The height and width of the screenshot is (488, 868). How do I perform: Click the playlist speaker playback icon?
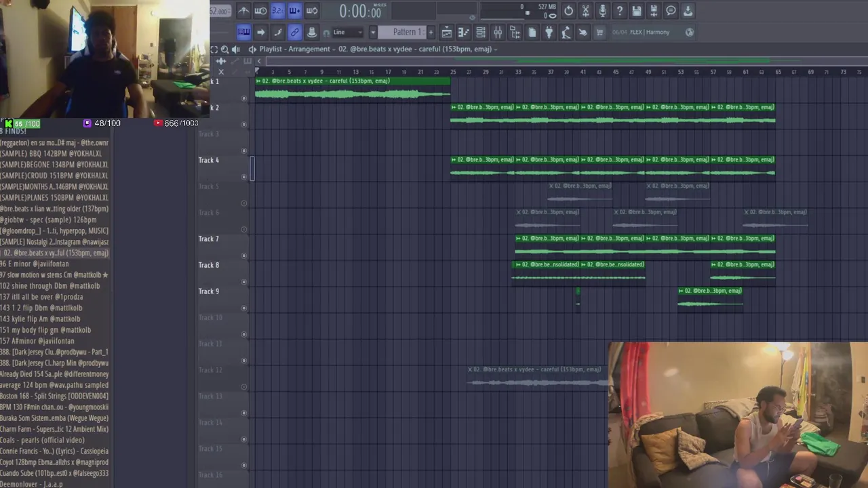coord(235,49)
